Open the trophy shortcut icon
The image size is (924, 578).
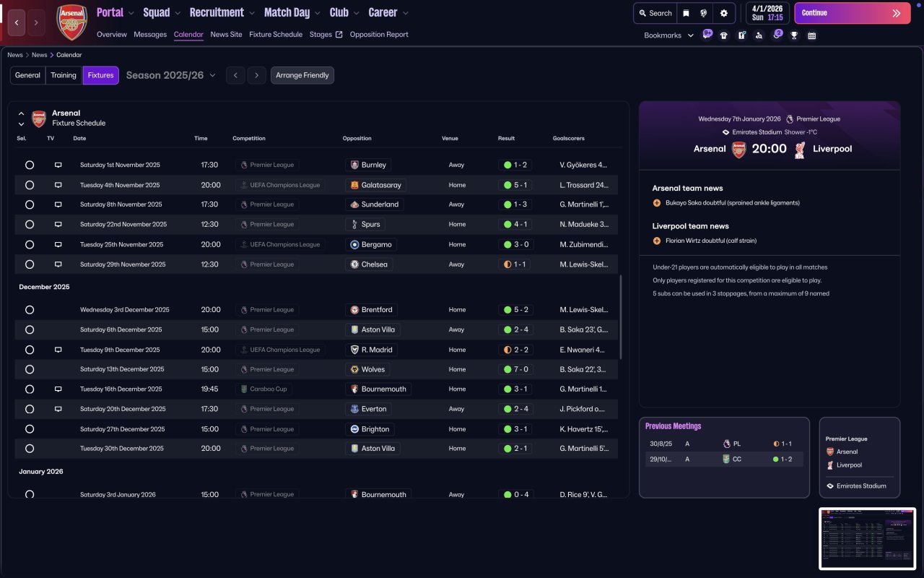tap(794, 35)
